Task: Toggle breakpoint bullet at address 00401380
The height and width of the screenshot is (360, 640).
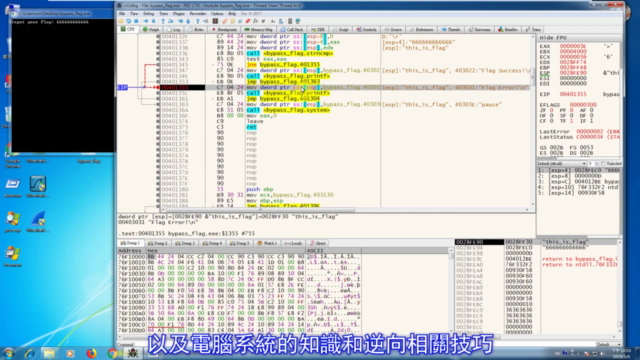Action: coord(158,189)
